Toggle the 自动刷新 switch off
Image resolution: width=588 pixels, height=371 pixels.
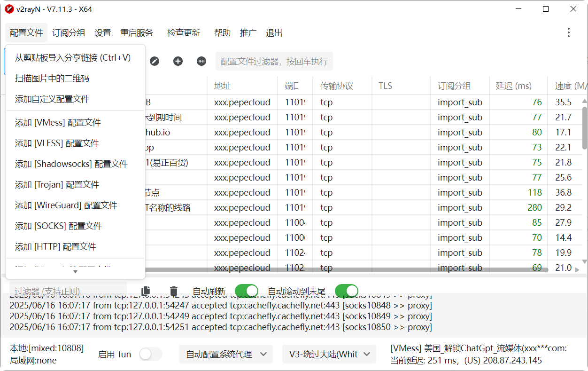click(247, 291)
